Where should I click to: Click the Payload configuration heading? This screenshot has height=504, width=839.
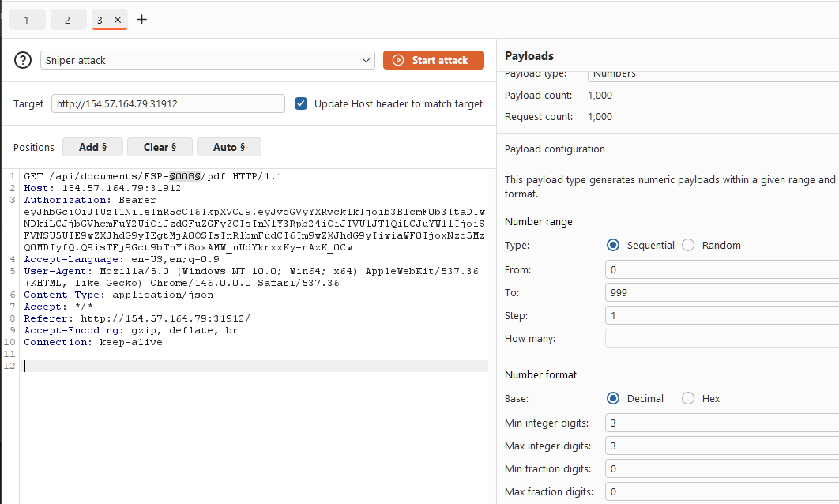[555, 149]
